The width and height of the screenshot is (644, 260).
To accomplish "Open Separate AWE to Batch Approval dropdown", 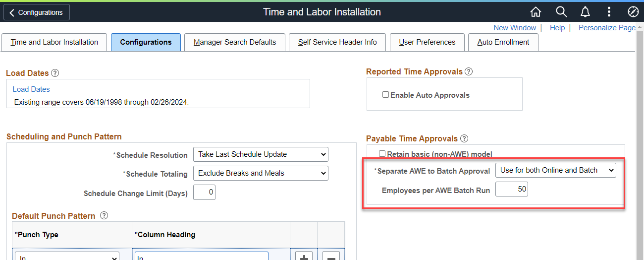I will [555, 170].
